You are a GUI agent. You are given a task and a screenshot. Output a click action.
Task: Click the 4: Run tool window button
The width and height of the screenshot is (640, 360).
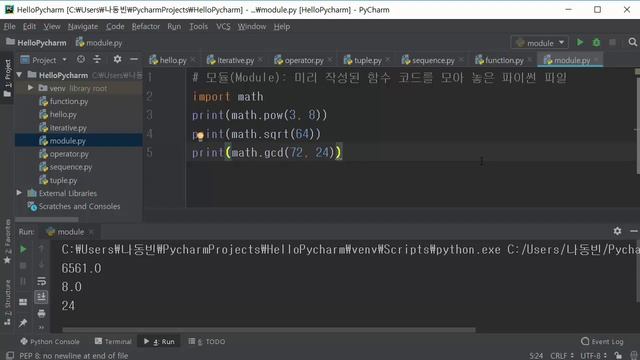159,342
